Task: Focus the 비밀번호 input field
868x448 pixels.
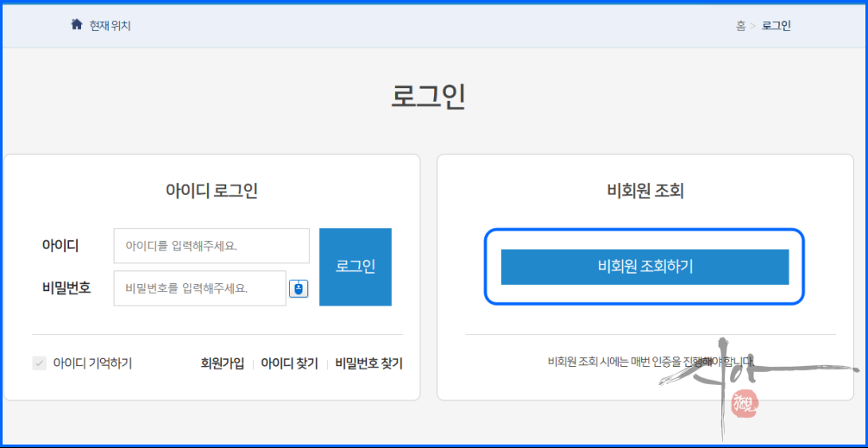Action: [x=200, y=288]
